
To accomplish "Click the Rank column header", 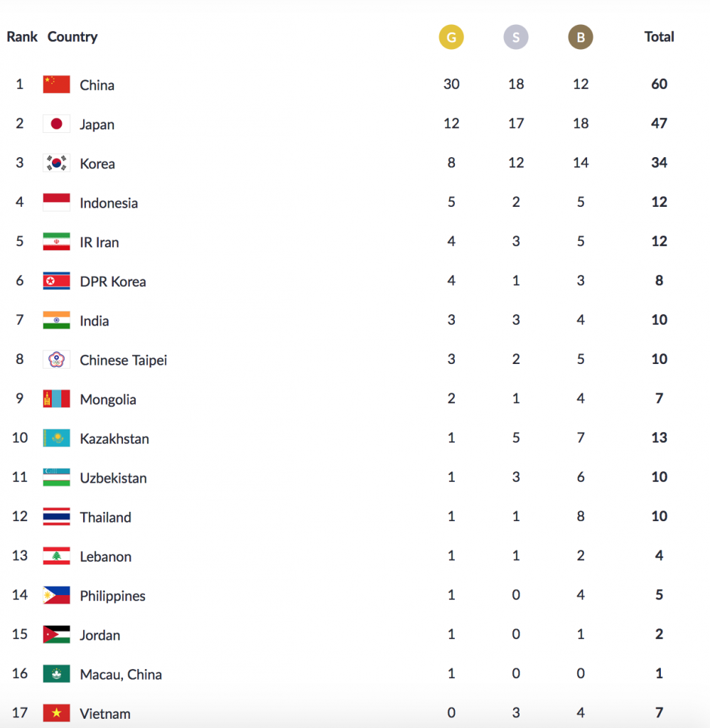I will [x=22, y=37].
